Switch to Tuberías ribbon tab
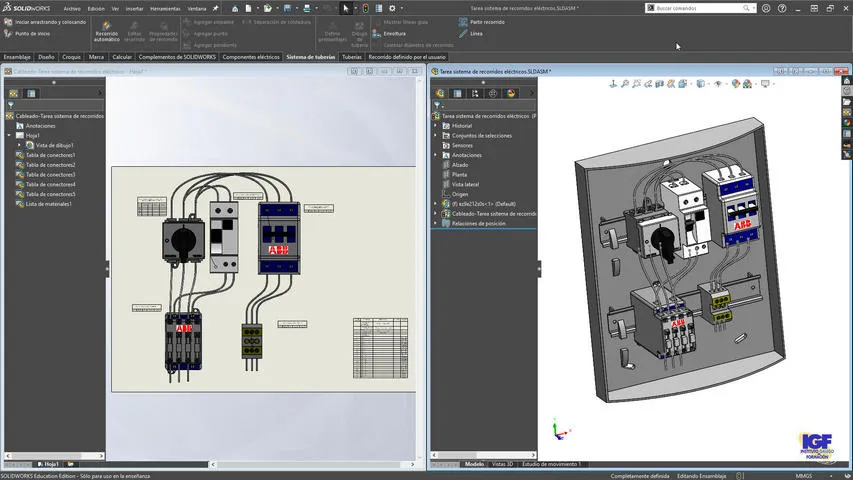Image resolution: width=853 pixels, height=480 pixels. (351, 57)
